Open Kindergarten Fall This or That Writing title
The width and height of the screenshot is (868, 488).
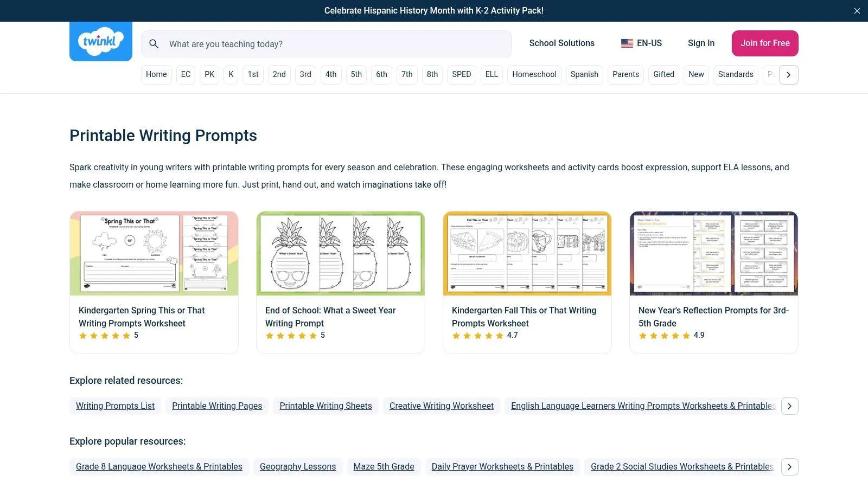524,317
